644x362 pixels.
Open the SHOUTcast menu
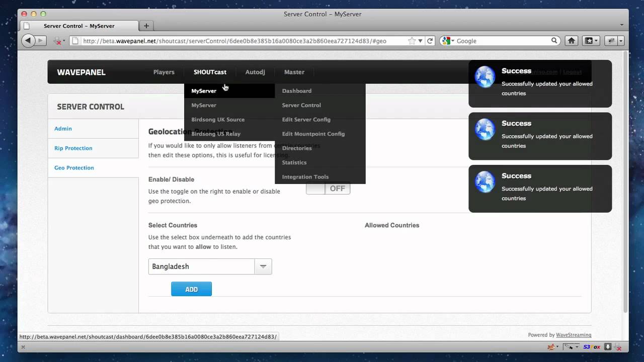(210, 72)
